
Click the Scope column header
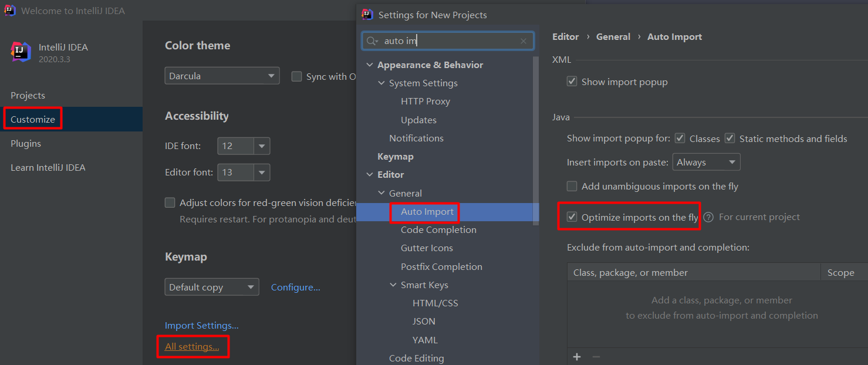pyautogui.click(x=844, y=272)
